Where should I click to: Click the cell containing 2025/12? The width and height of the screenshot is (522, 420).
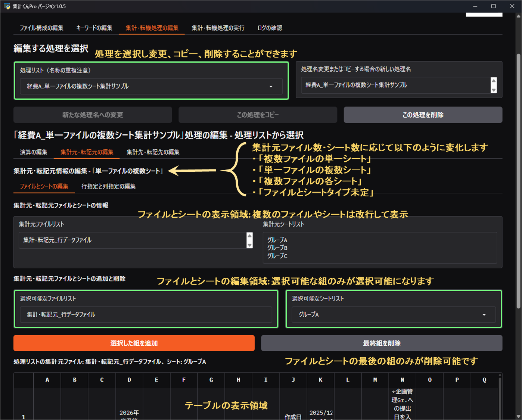tap(320, 404)
